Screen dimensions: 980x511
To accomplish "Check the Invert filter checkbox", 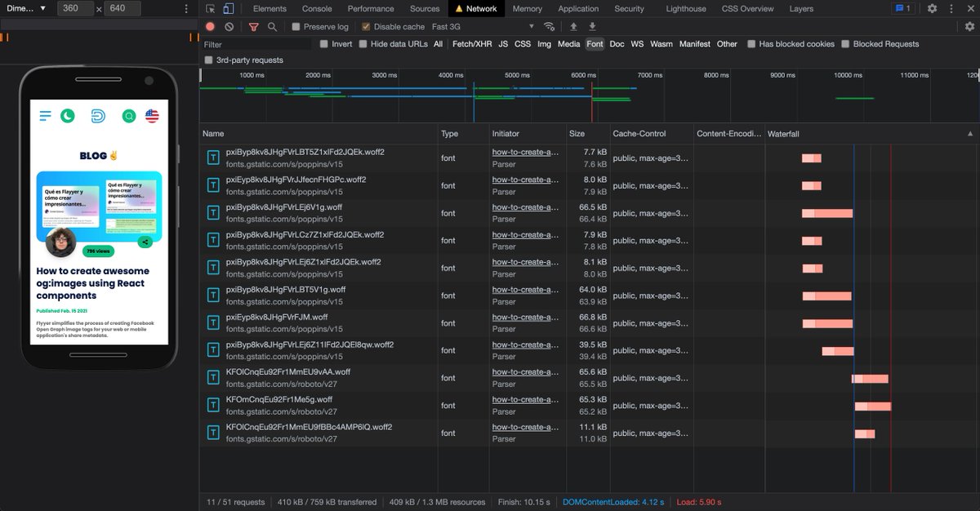I will (324, 44).
